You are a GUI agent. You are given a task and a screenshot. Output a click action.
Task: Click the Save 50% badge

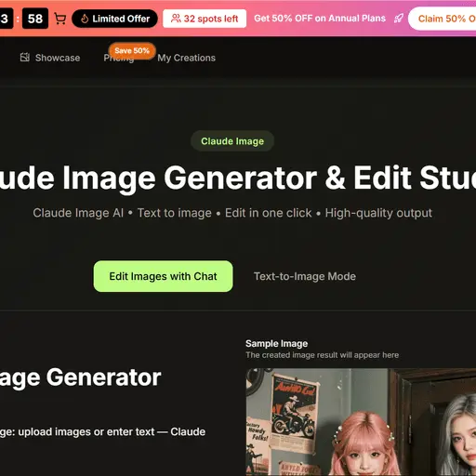point(132,50)
